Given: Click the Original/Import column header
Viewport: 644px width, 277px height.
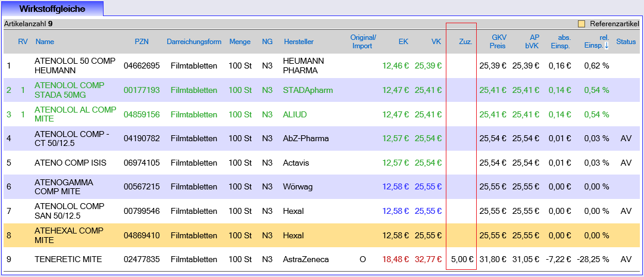Looking at the screenshot, I should [362, 42].
